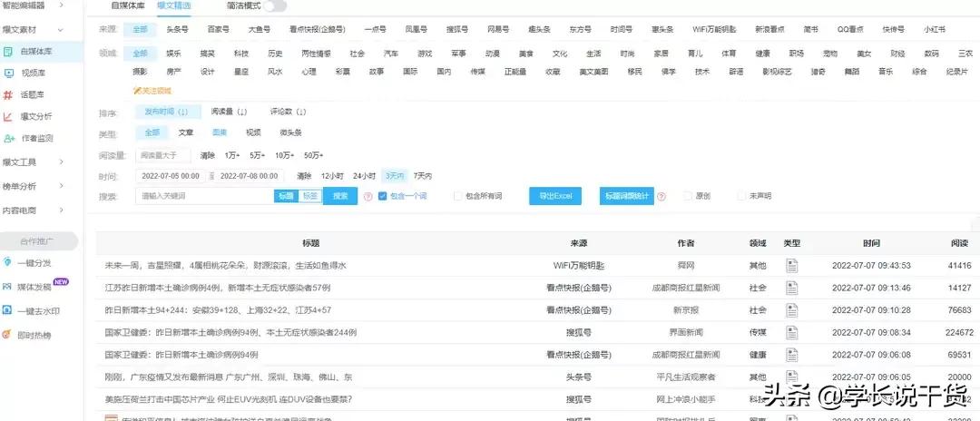Click document icon in 09:13:46 row
This screenshot has height=421, width=980.
tap(792, 288)
